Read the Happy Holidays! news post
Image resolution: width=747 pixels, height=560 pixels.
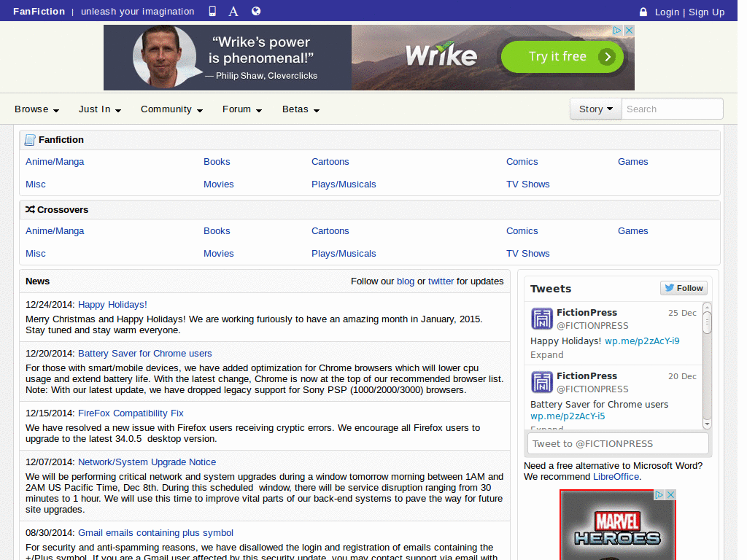pos(112,305)
